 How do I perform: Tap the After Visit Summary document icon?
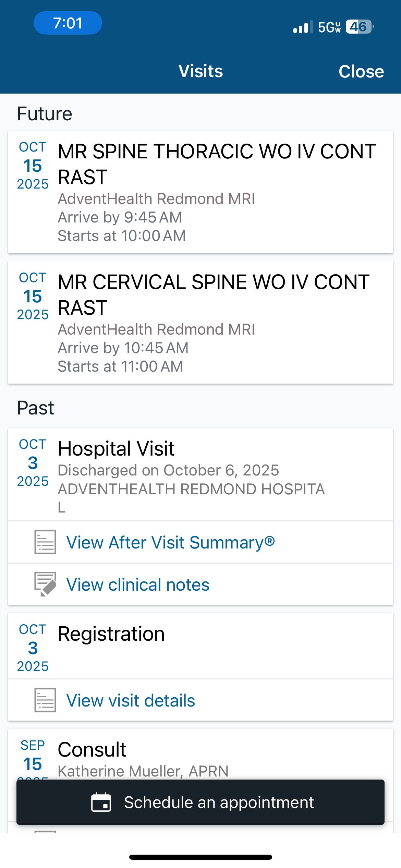coord(45,542)
